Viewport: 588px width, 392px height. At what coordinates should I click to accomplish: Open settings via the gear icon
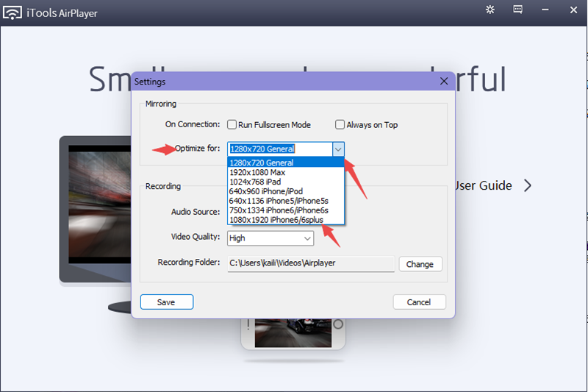(x=490, y=10)
